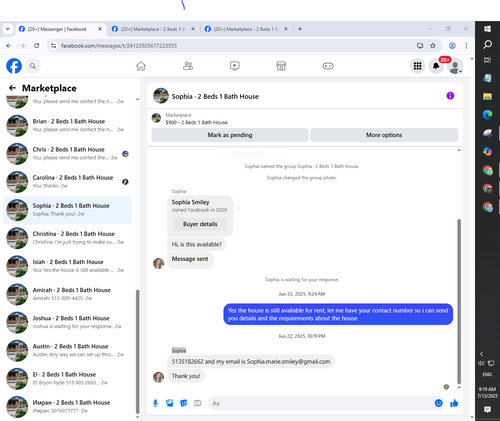500x421 pixels.
Task: Open Buyer details for Sophia Smiley
Action: (x=200, y=224)
